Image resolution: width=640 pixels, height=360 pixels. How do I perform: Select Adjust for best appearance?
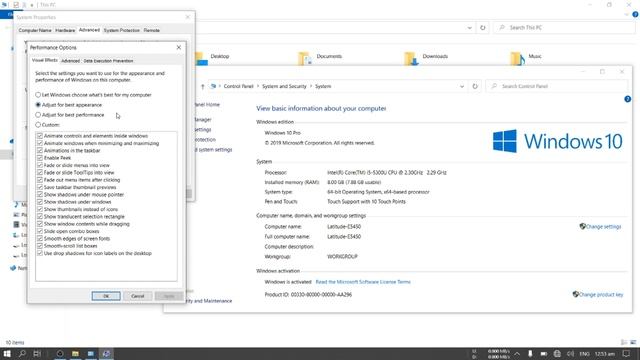pos(69,105)
